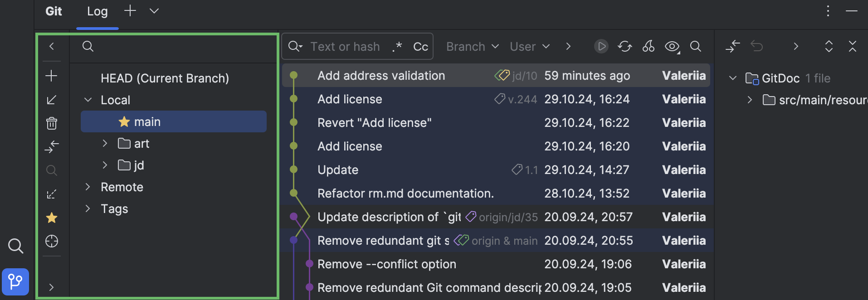Open the User filter dropdown
Screen dimensions: 868x300
pos(529,46)
